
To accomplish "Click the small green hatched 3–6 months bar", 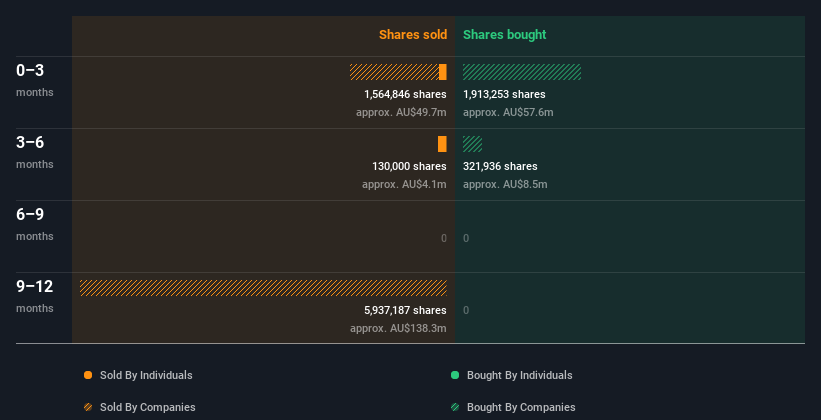I will click(x=472, y=144).
